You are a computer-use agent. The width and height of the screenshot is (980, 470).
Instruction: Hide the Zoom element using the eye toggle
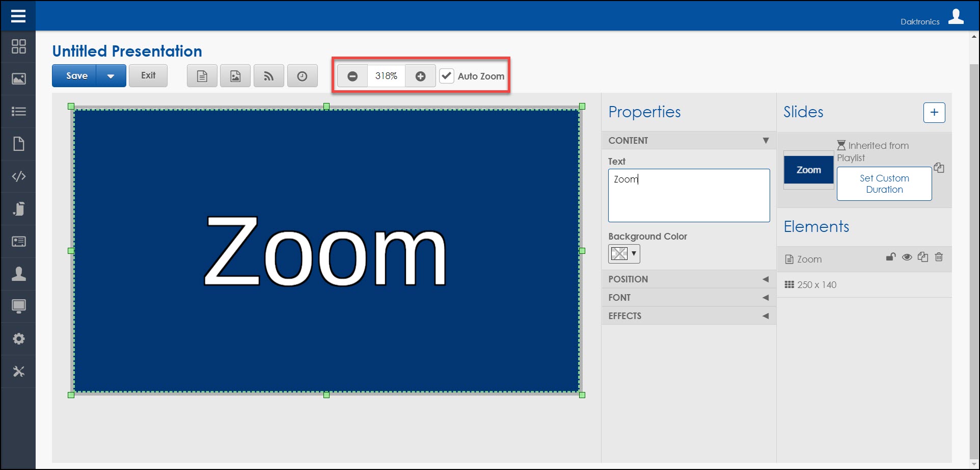(x=907, y=258)
